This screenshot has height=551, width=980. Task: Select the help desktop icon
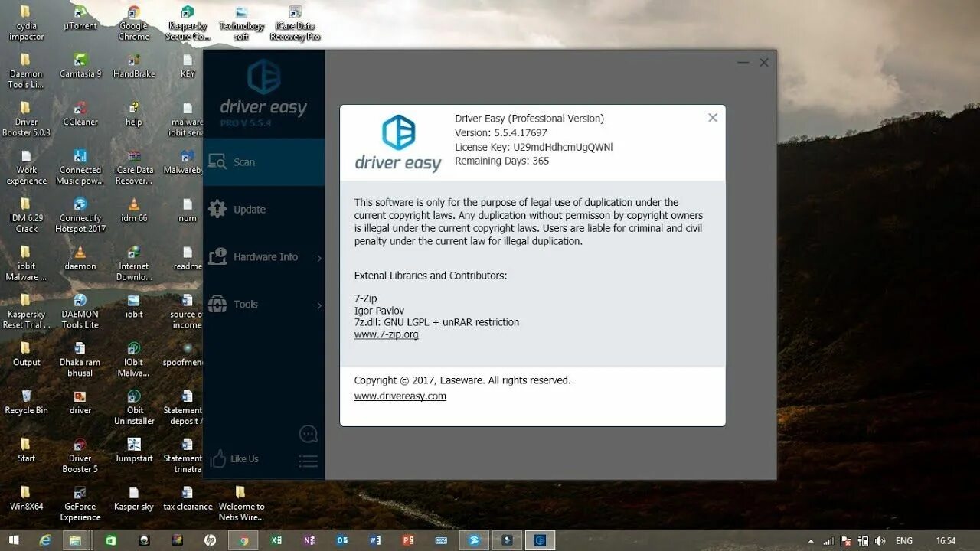[134, 114]
